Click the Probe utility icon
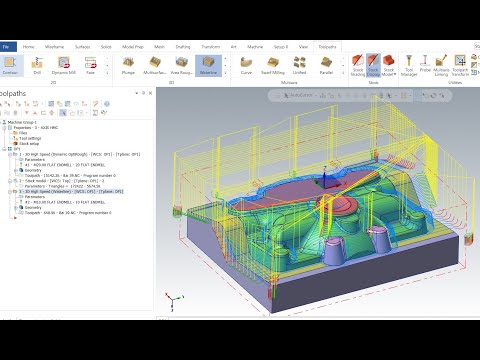The height and width of the screenshot is (360, 480). [x=425, y=64]
